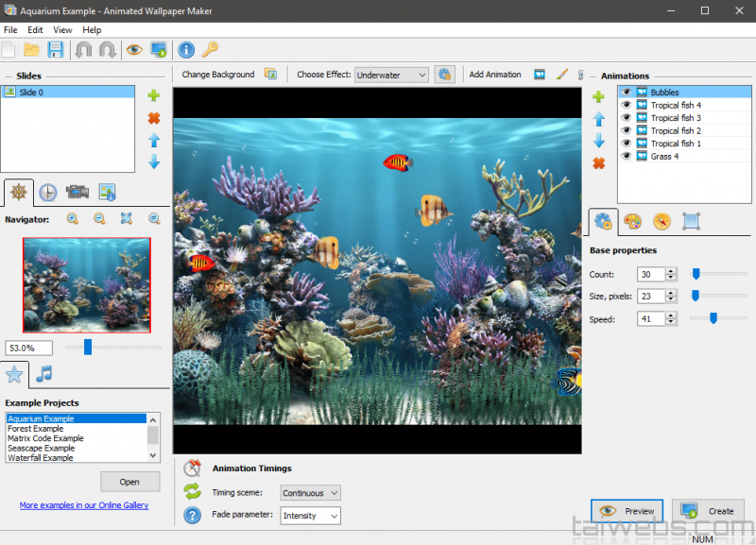The height and width of the screenshot is (545, 756).
Task: Open the Online Gallery examples link
Action: 84,505
